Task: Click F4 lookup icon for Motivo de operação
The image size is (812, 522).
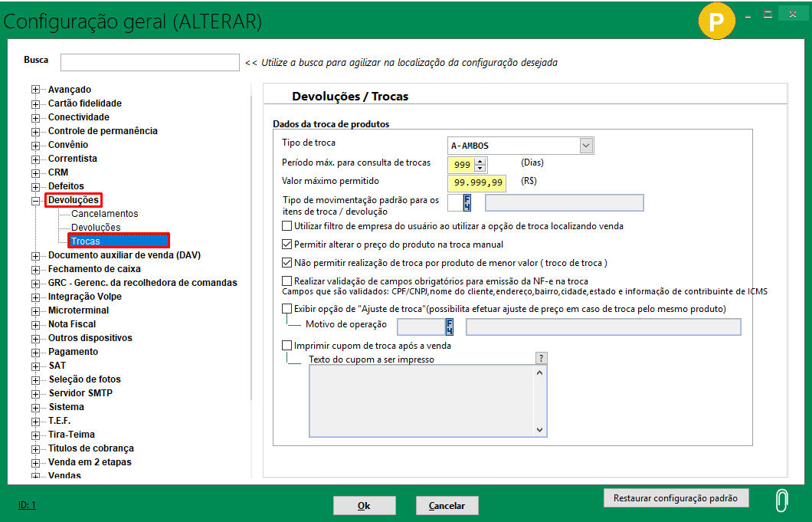Action: [x=450, y=327]
